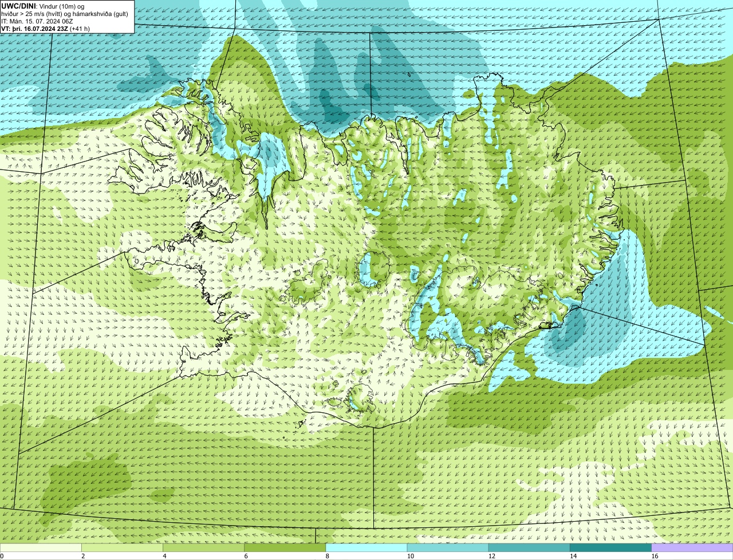Click the legend scale label '12'
Image resolution: width=733 pixels, height=560 pixels.
(x=492, y=556)
